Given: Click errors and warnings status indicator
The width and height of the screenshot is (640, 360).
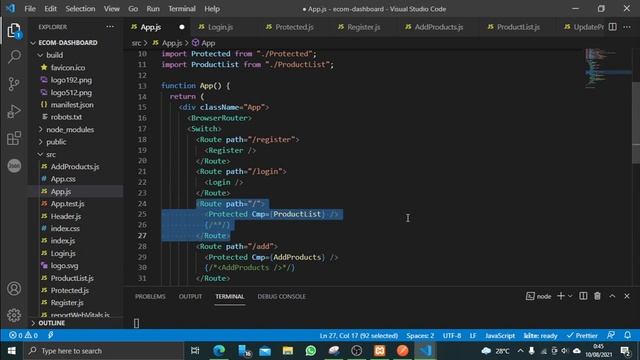Looking at the screenshot, I should coord(24,336).
